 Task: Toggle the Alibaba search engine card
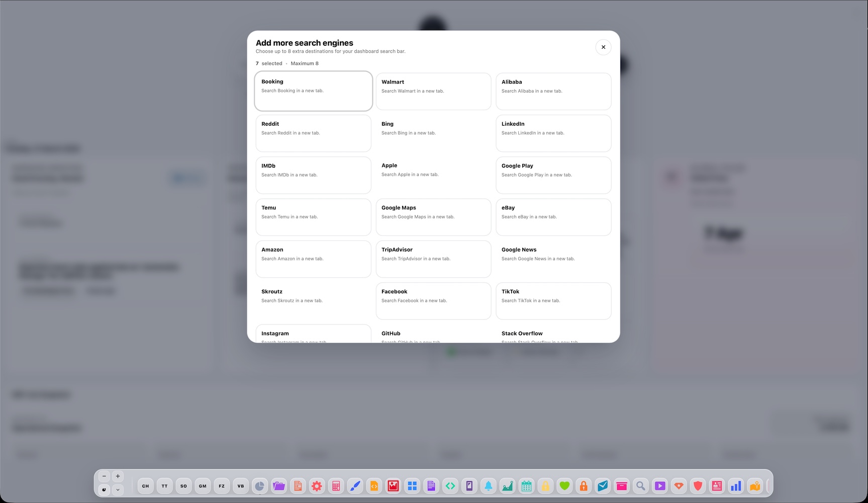pos(553,92)
